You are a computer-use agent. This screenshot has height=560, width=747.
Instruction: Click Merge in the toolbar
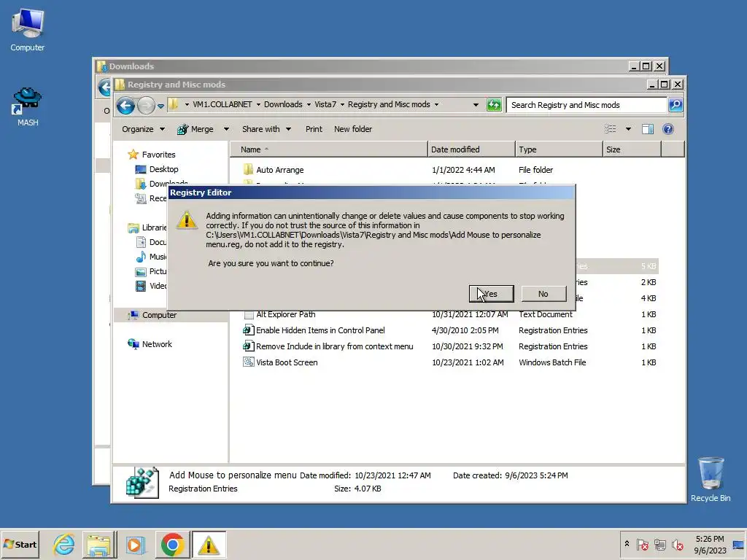(x=196, y=129)
